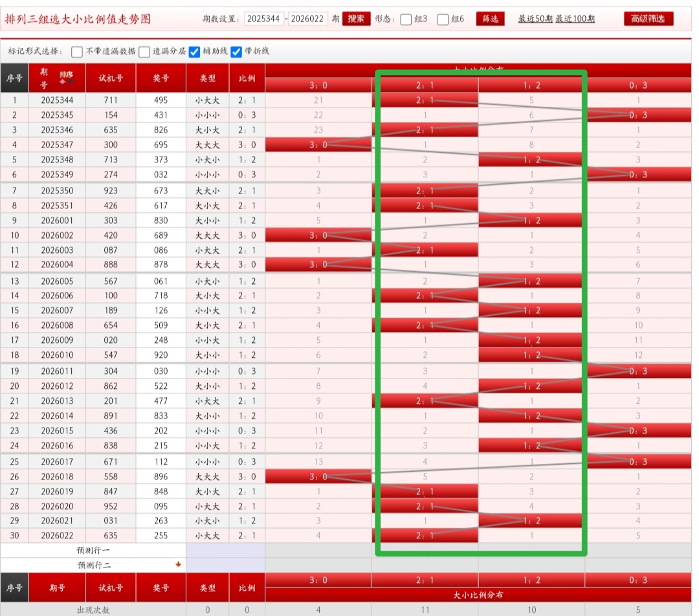
Task: Click 奖号 826 in row 2025346
Action: pos(161,130)
